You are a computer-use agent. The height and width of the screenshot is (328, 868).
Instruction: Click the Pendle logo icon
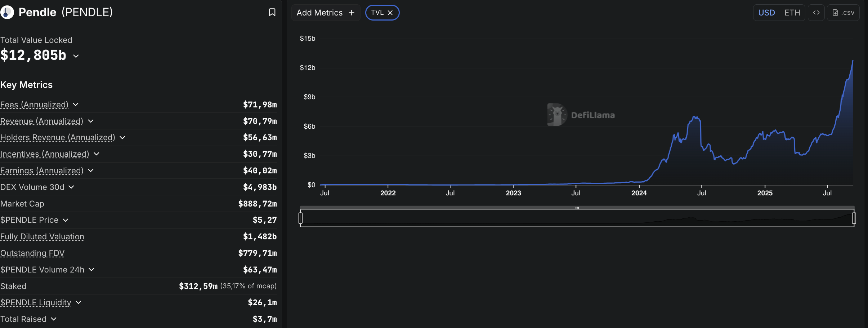6,12
